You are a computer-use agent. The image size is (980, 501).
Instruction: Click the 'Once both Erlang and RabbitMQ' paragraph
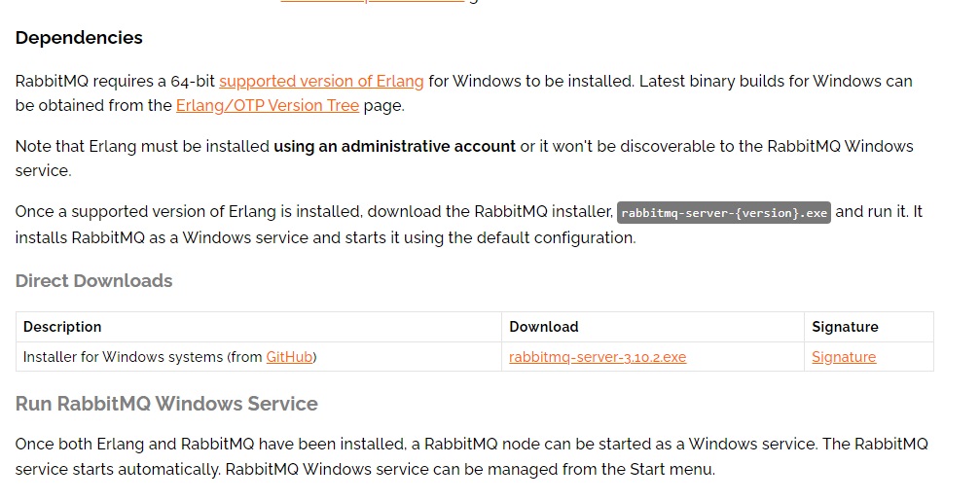(471, 456)
